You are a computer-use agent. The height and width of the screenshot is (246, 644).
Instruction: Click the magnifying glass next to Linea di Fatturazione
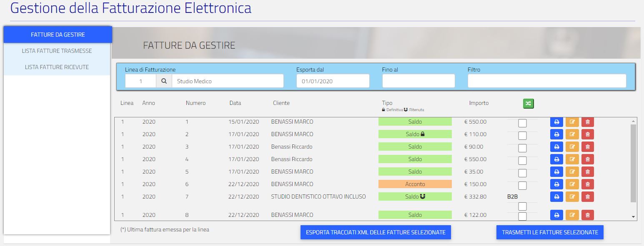tap(164, 80)
